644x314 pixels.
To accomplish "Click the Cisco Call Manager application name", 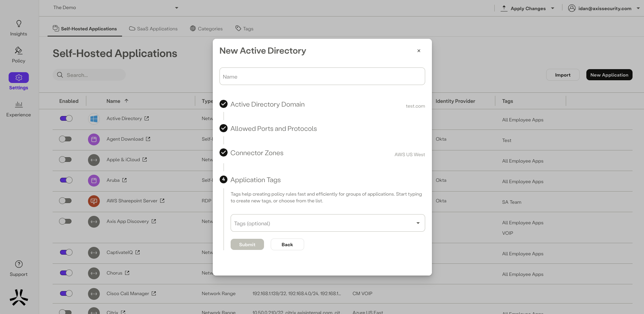I will pos(128,293).
